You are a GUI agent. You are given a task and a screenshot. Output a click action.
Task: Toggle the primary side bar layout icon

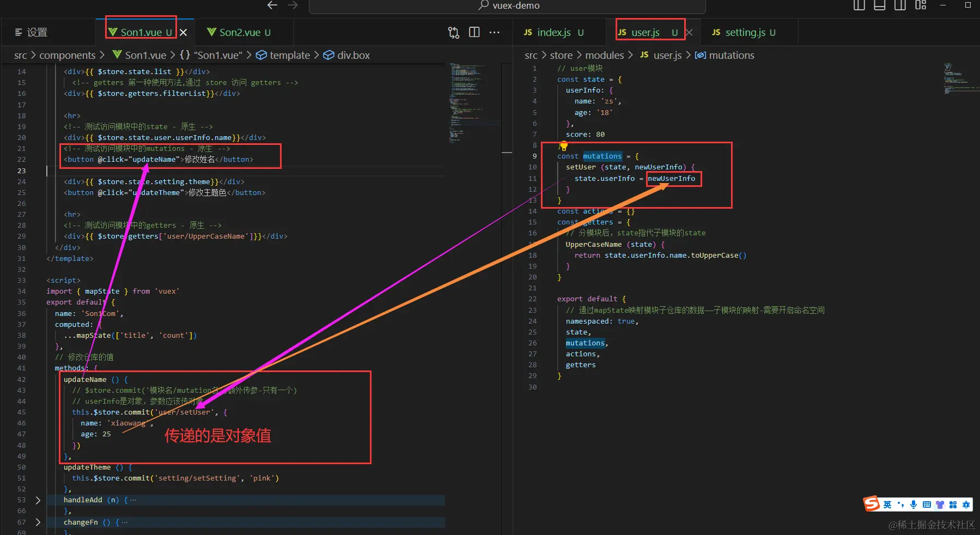tap(859, 5)
